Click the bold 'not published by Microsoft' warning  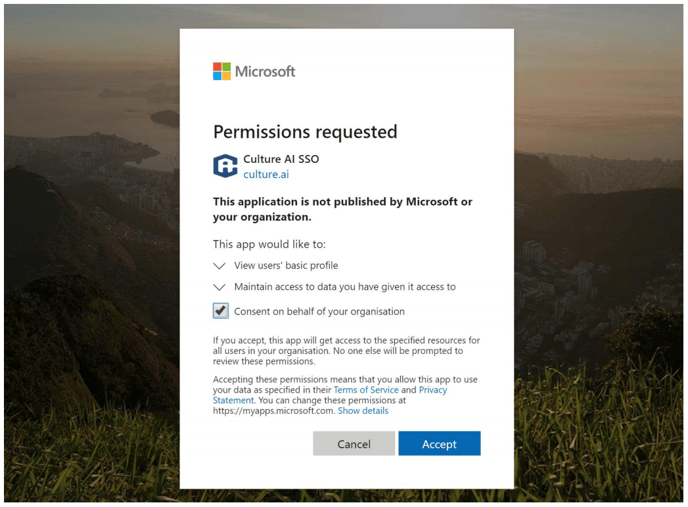pyautogui.click(x=342, y=209)
